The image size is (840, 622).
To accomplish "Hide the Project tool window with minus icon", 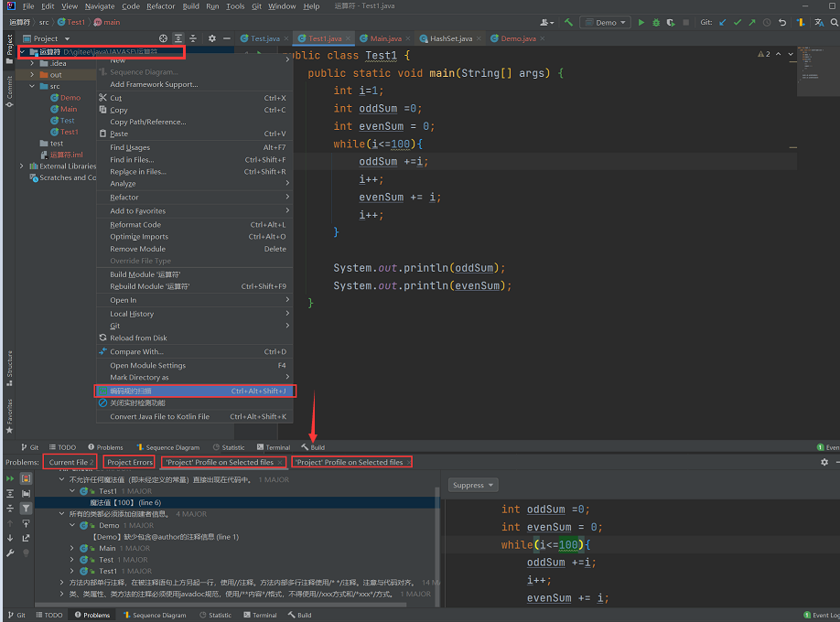I will [227, 38].
